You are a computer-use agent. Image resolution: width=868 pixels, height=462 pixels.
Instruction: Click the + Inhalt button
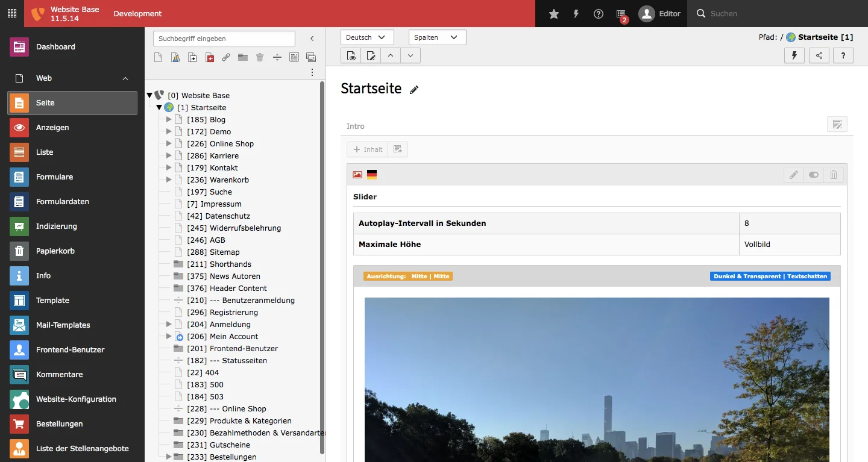[x=368, y=149]
